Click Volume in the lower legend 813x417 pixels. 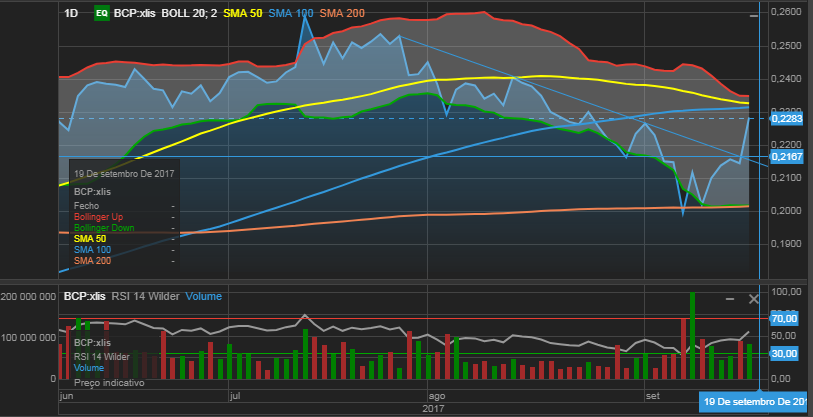click(89, 368)
